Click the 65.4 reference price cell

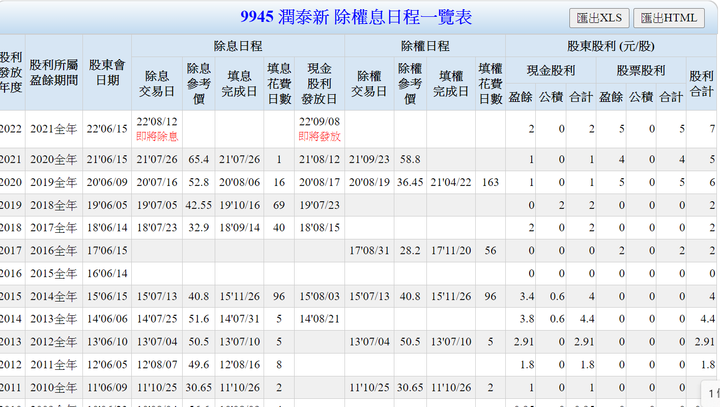[198, 159]
